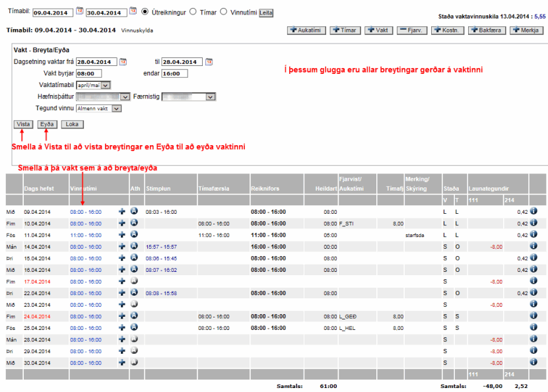Click the Aukatími toolbar button
Screen dimensions: 548x392
[x=306, y=30]
